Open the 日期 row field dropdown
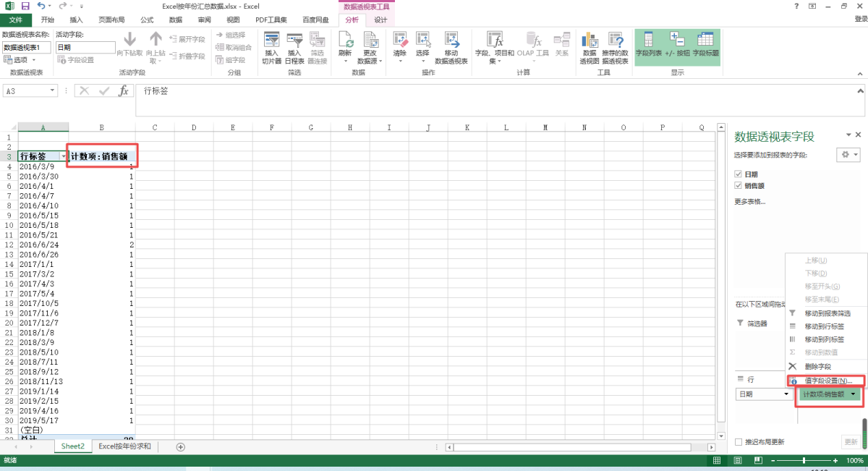 pos(786,394)
